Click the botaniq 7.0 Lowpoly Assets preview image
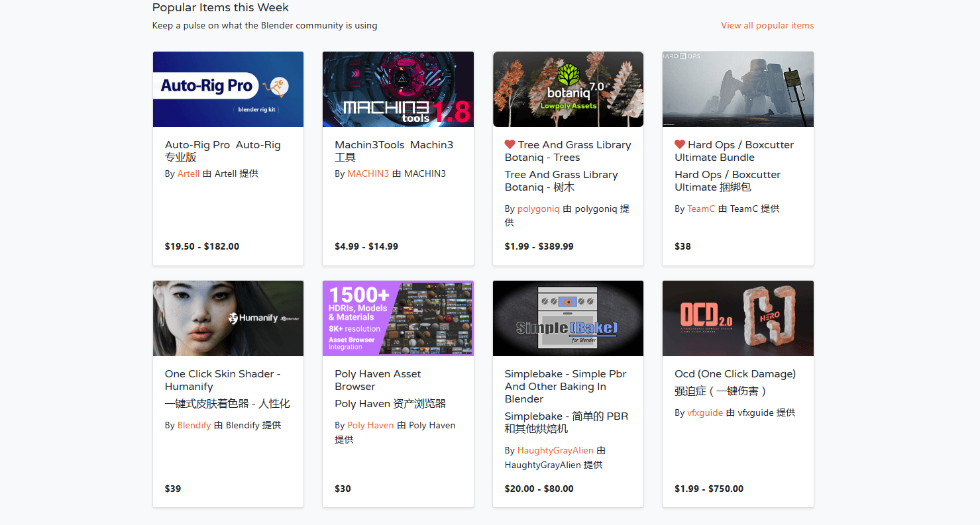980x525 pixels. (568, 89)
